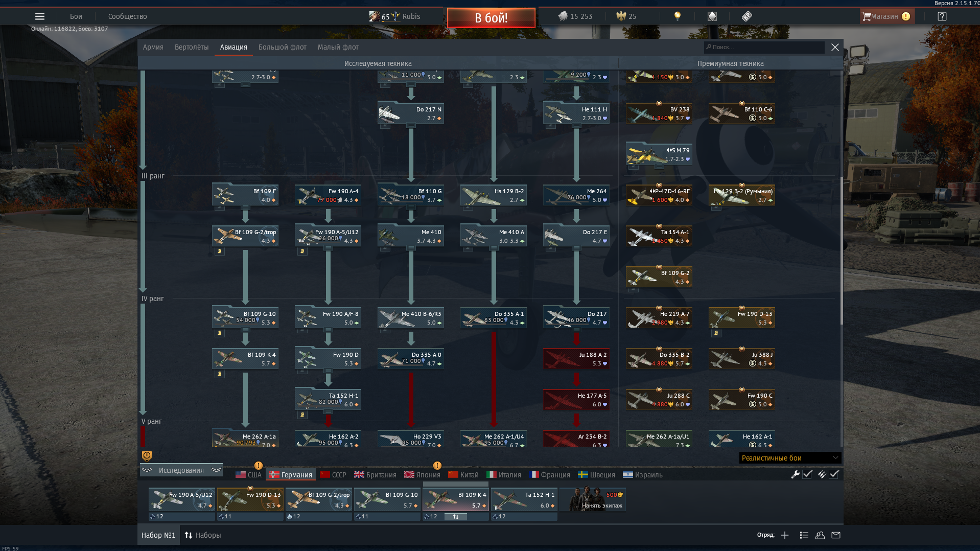Image resolution: width=980 pixels, height=551 pixels.
Task: Select the Авиация tab
Action: [x=234, y=47]
